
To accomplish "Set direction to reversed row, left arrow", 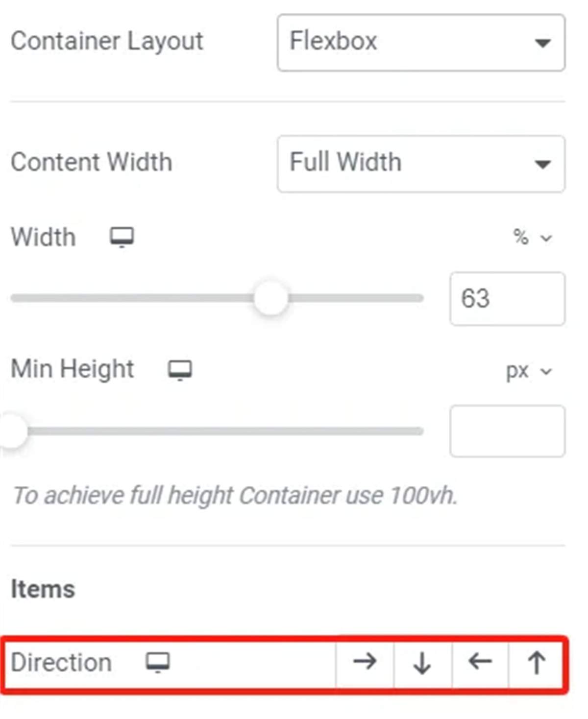I will (480, 662).
